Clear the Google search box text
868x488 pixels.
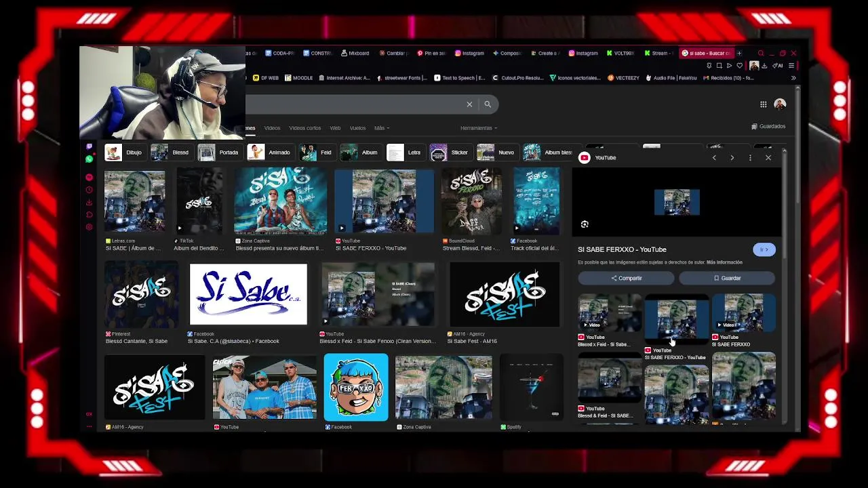pos(469,104)
